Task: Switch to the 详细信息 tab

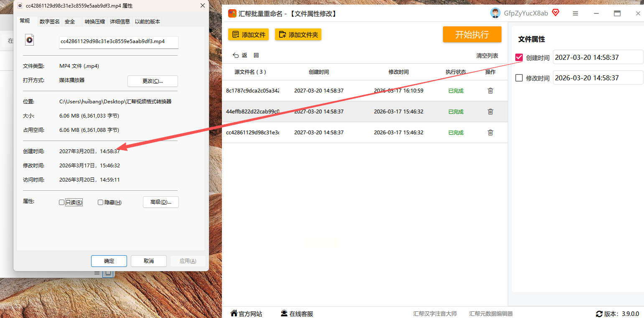Action: [120, 22]
